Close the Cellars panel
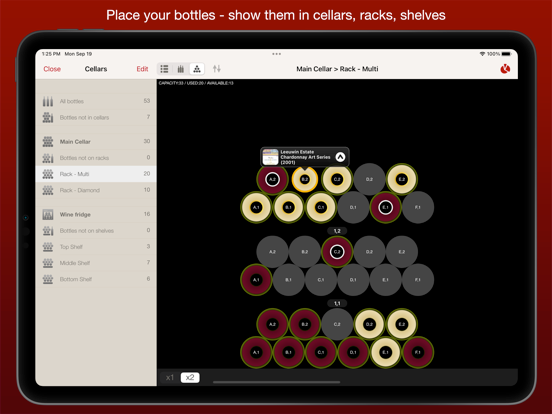 (52, 69)
